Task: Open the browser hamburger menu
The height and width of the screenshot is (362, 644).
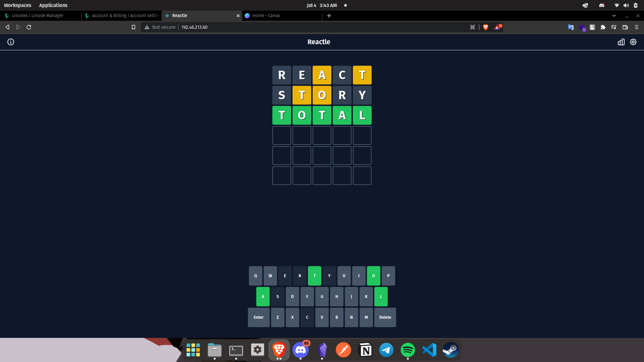Action: click(x=637, y=27)
